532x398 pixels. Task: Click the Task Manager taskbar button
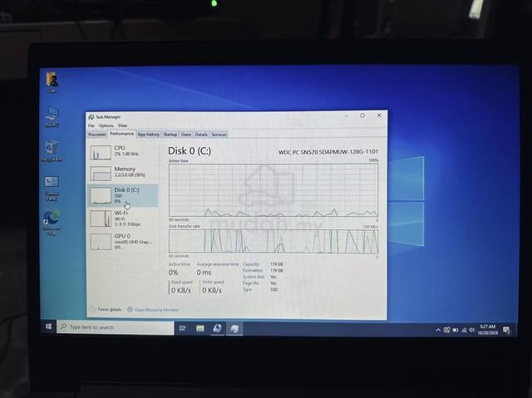pos(234,328)
